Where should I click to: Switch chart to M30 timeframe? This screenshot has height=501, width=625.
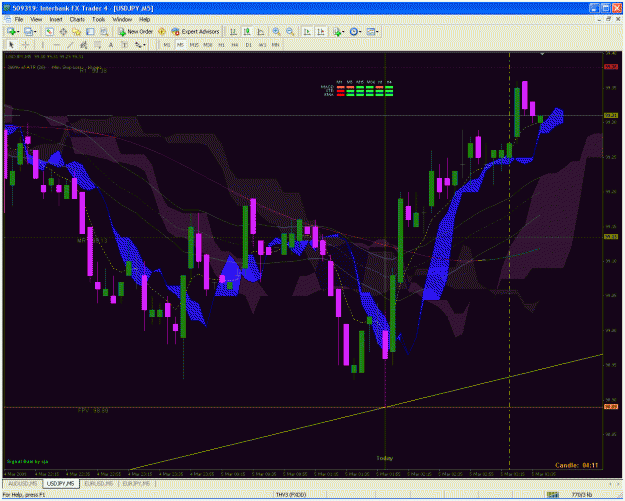click(208, 45)
